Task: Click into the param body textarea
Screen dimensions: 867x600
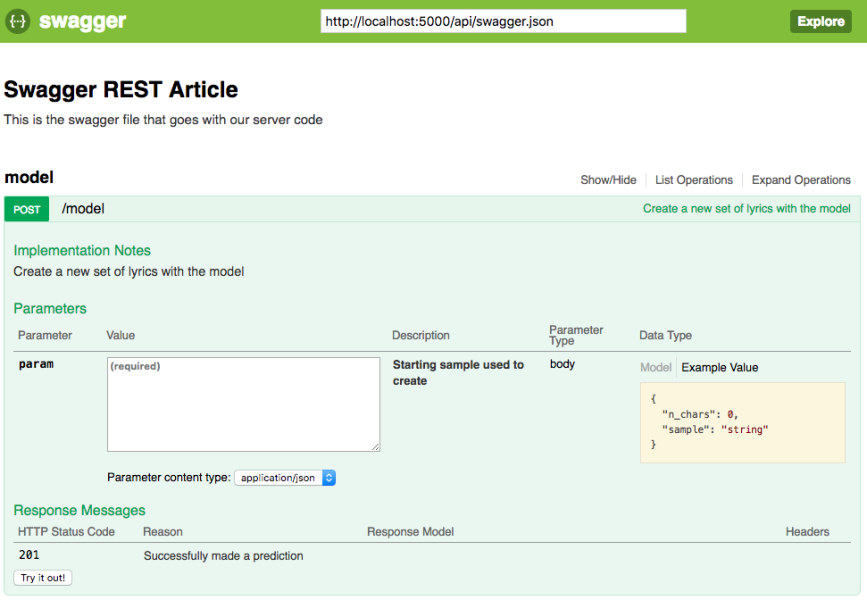Action: [243, 404]
